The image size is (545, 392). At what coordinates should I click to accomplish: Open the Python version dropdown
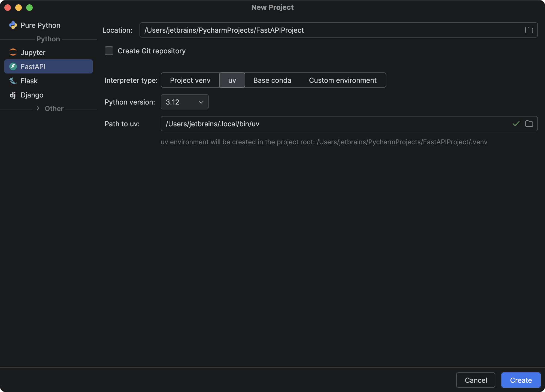tap(184, 102)
